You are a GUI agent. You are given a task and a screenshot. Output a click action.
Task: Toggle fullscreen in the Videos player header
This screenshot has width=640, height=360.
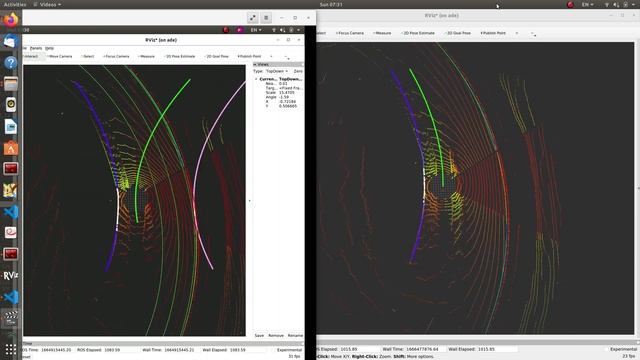(x=253, y=18)
